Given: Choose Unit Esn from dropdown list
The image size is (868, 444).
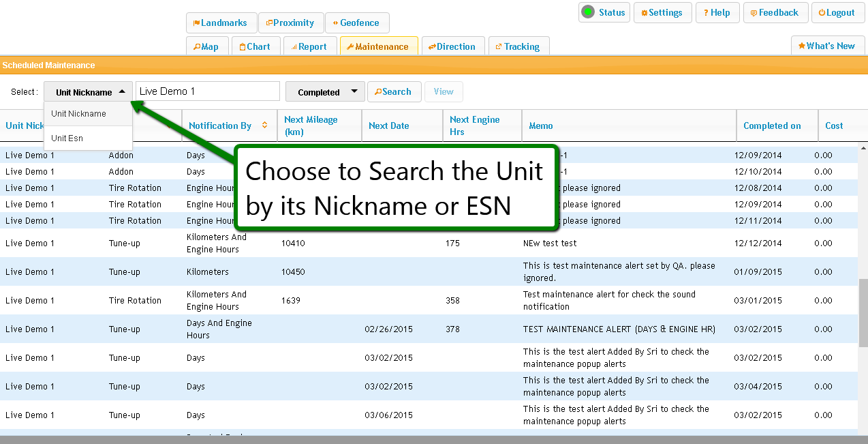Looking at the screenshot, I should (67, 138).
